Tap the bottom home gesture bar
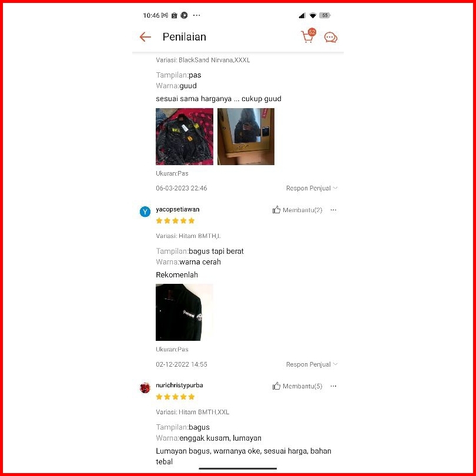The image size is (476, 476). (237, 469)
